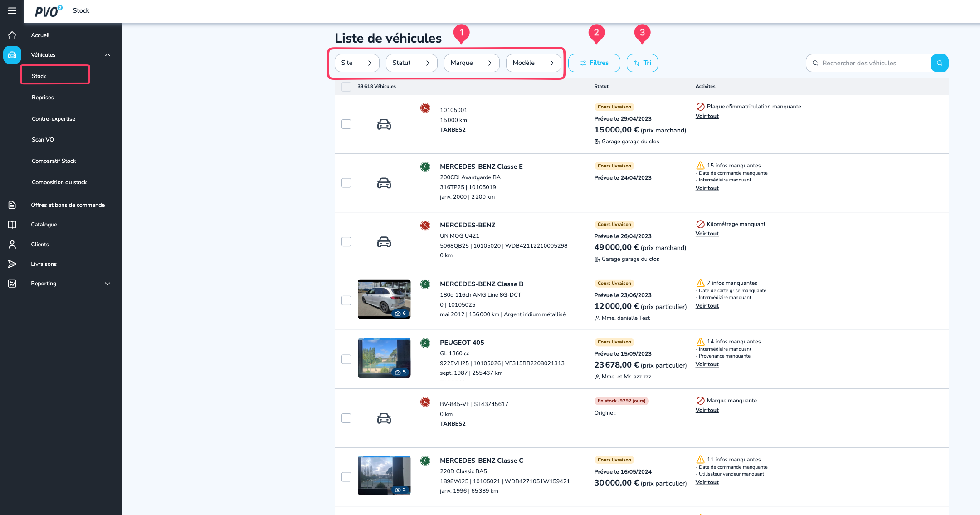The height and width of the screenshot is (515, 980).
Task: Open the Scan VO submenu item
Action: tap(43, 140)
